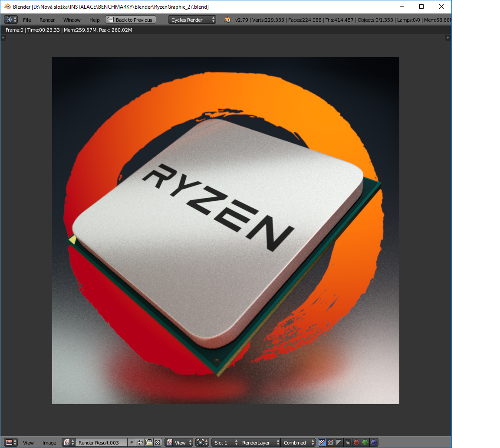The width and height of the screenshot is (500, 448).
Task: Toggle Color and Alpha channel display
Action: [330, 442]
